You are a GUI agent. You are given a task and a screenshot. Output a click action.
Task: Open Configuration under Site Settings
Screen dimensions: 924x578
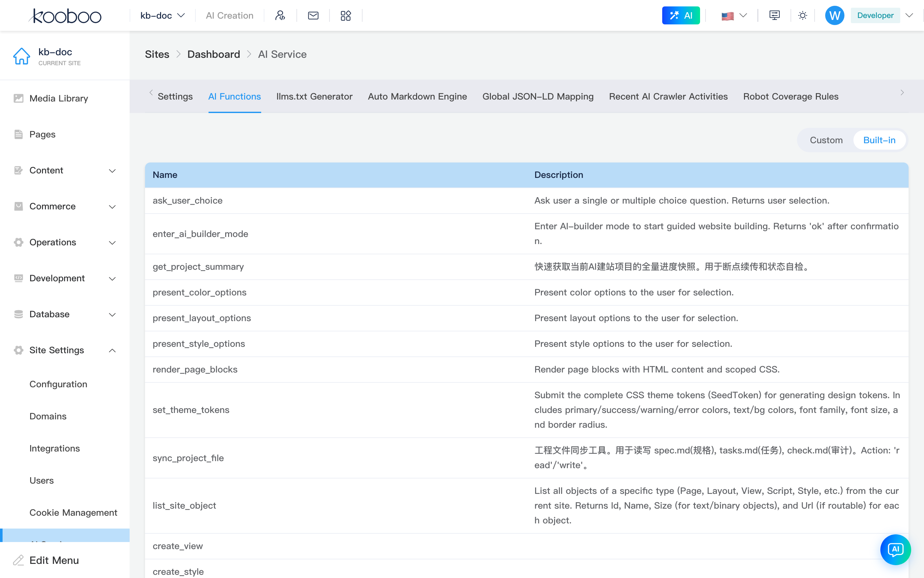(58, 384)
